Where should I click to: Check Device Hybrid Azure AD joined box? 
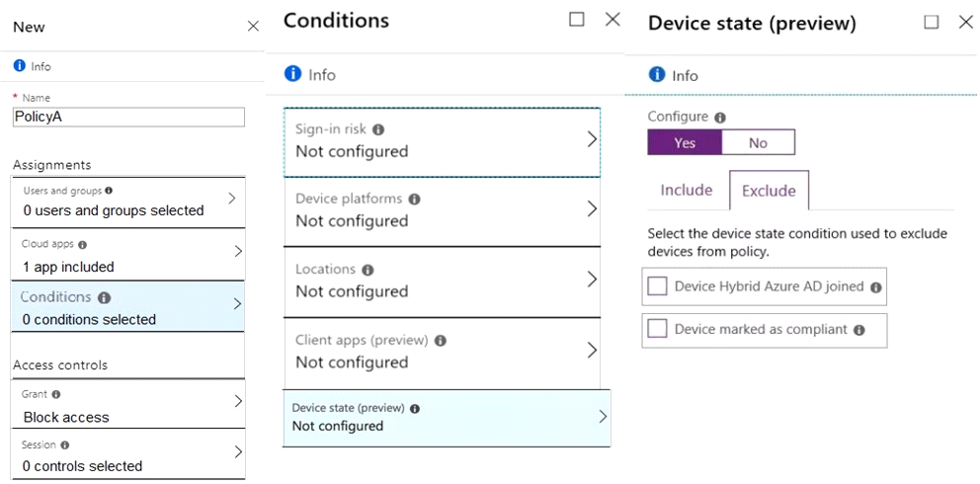[x=658, y=286]
